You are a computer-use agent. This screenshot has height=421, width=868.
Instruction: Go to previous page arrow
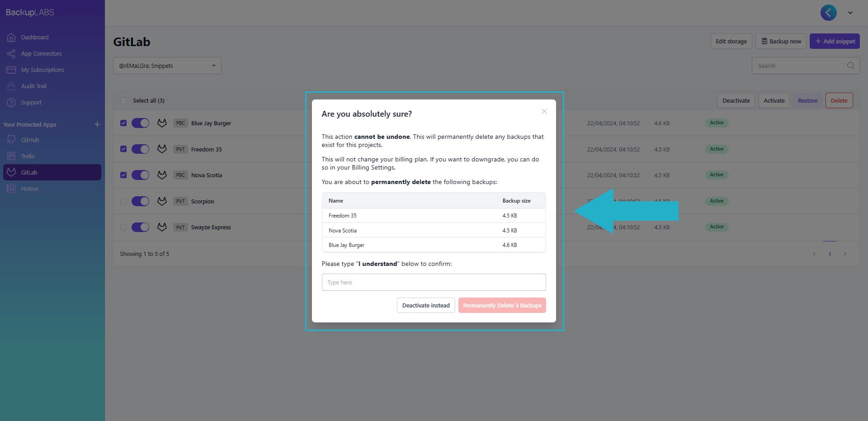(814, 254)
